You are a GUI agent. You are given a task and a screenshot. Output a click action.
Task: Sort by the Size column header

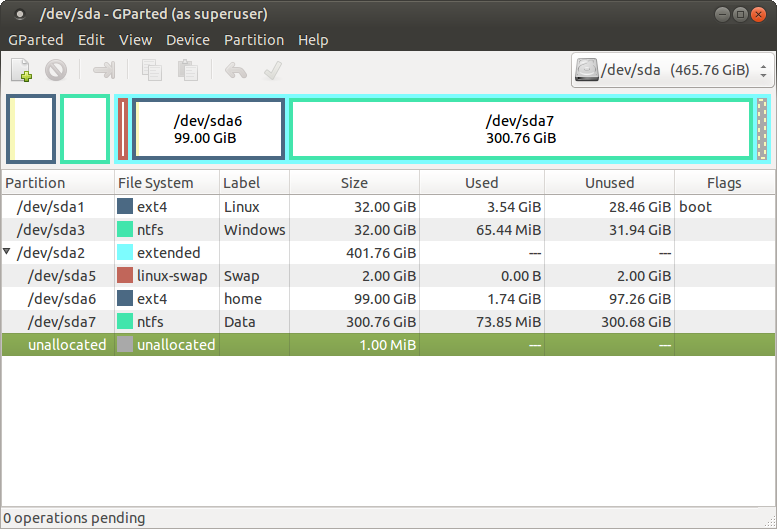(x=354, y=183)
